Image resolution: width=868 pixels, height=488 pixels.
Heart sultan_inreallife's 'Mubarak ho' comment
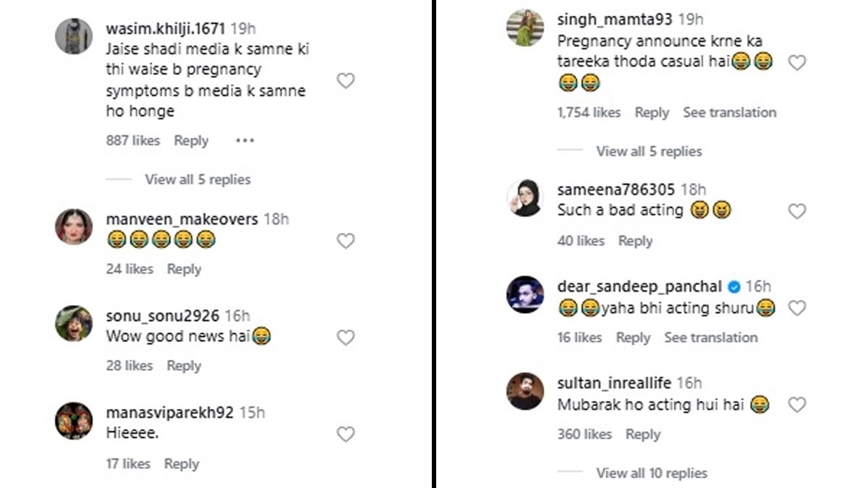(x=796, y=405)
